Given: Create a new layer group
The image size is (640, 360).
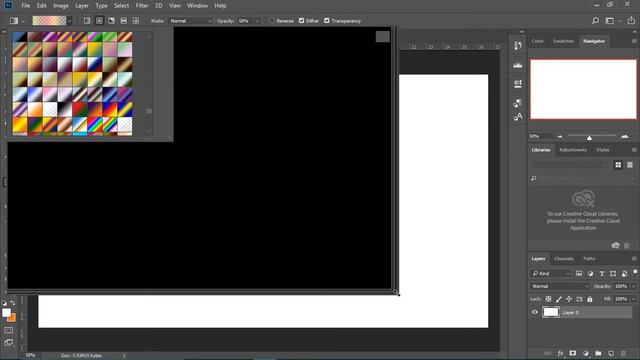Looking at the screenshot, I should coord(598,353).
